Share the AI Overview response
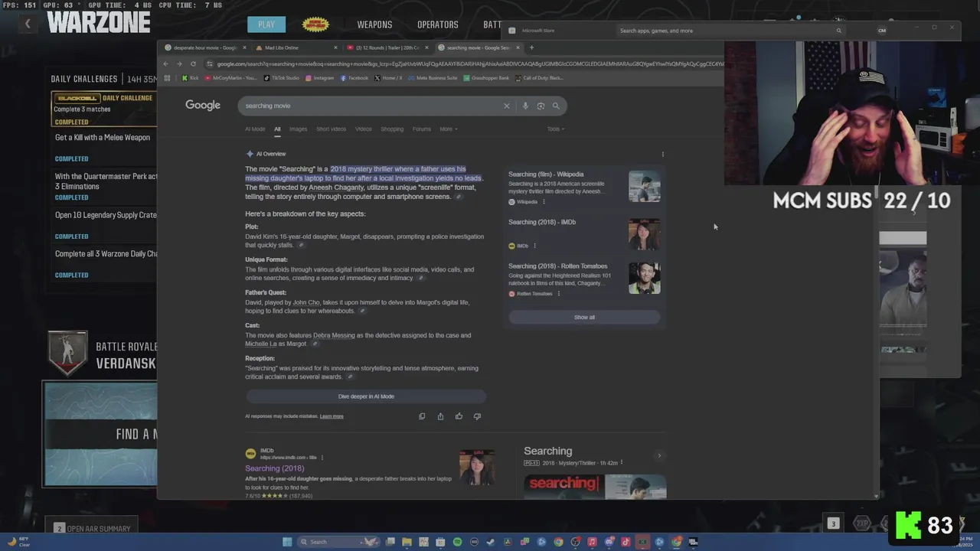Image resolution: width=980 pixels, height=551 pixels. click(x=440, y=416)
